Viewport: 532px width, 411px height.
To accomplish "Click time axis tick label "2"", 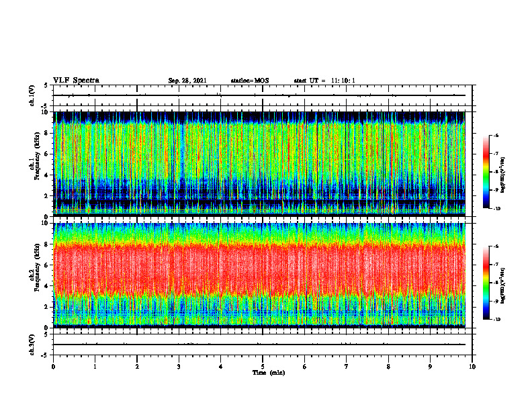I will 137,367.
